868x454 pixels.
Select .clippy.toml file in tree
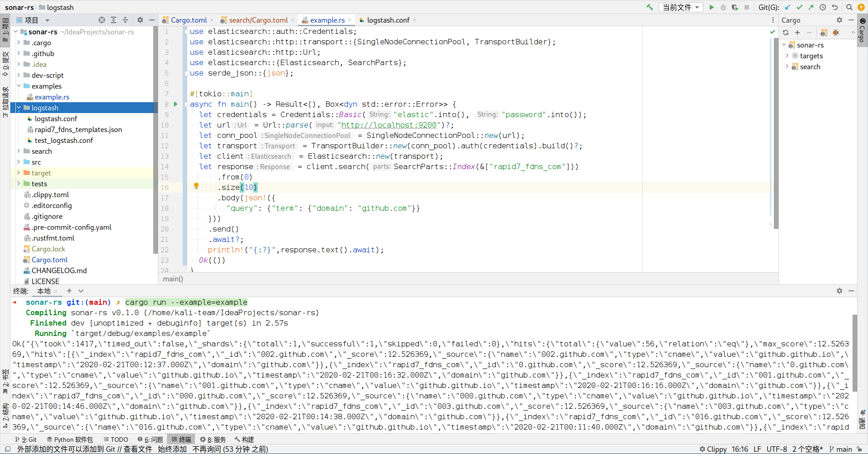[50, 194]
